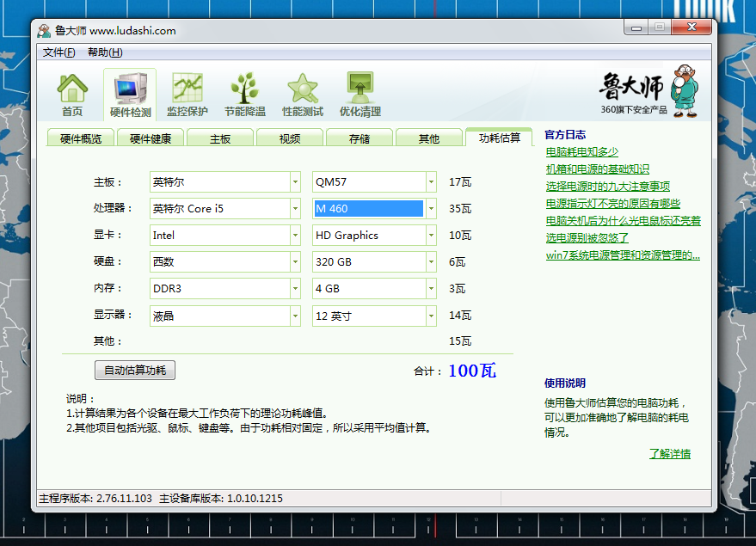Select the 硬件检测 hardware detection icon
756x546 pixels.
130,95
